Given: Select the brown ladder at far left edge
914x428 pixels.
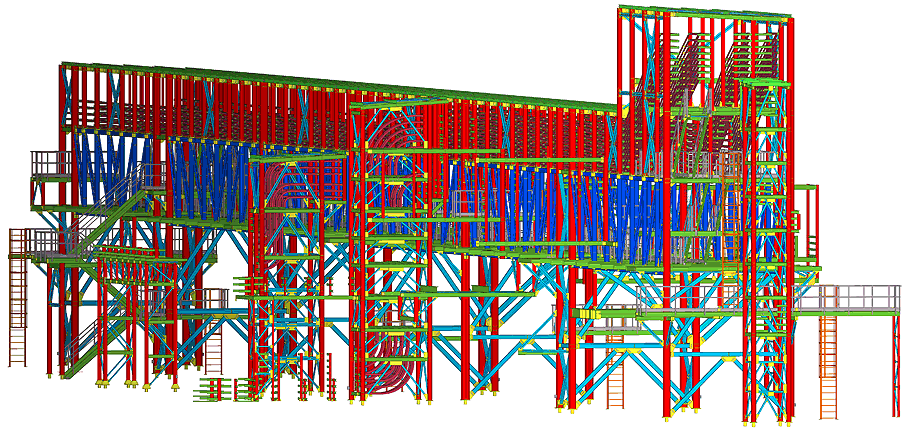Looking at the screenshot, I should click(17, 297).
